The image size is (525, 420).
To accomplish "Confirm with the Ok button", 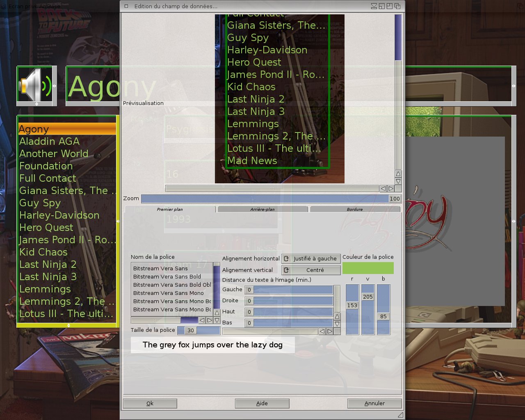I will pyautogui.click(x=150, y=403).
